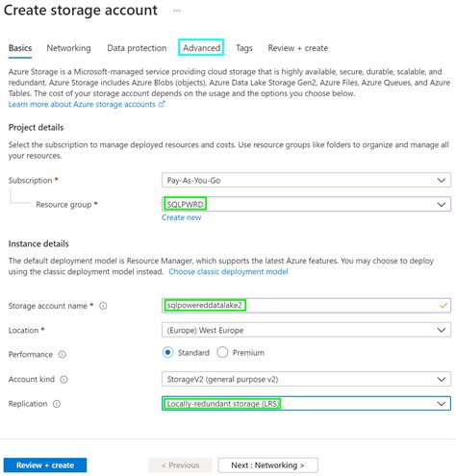Viewport: 456px width, 476px height.
Task: Click the Storage account name info icon
Action: click(103, 306)
